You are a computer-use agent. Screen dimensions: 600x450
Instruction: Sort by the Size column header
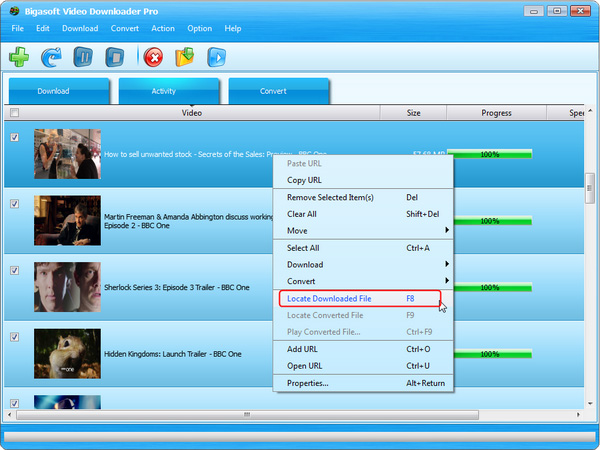pyautogui.click(x=413, y=113)
